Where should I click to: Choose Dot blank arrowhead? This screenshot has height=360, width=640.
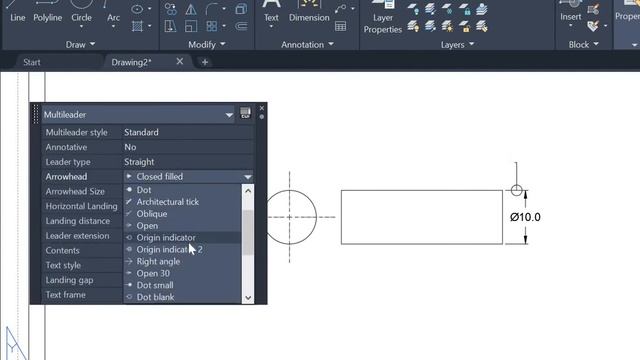pyautogui.click(x=182, y=297)
